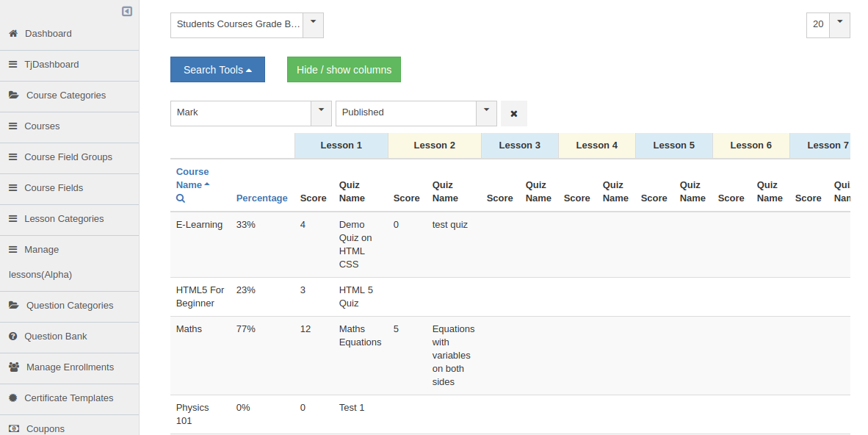
Task: Open Courses in the sidebar menu
Action: 42,126
